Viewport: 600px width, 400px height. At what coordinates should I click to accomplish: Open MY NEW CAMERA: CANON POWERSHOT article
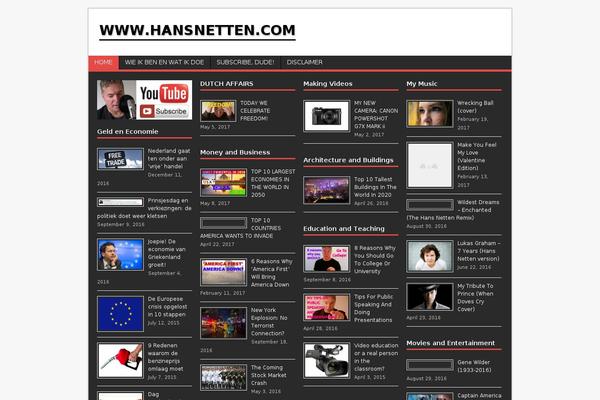point(376,114)
